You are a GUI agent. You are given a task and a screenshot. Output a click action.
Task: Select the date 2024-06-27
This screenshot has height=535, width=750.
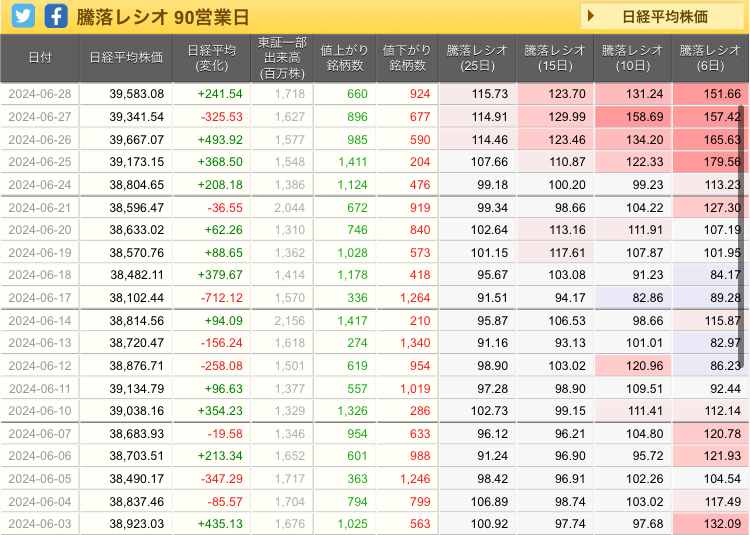(x=40, y=117)
